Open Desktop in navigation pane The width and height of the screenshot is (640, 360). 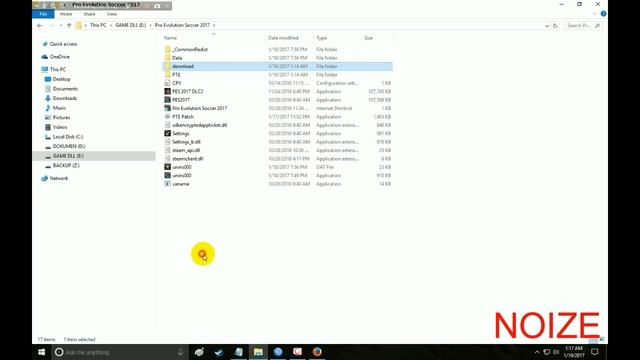tap(61, 79)
